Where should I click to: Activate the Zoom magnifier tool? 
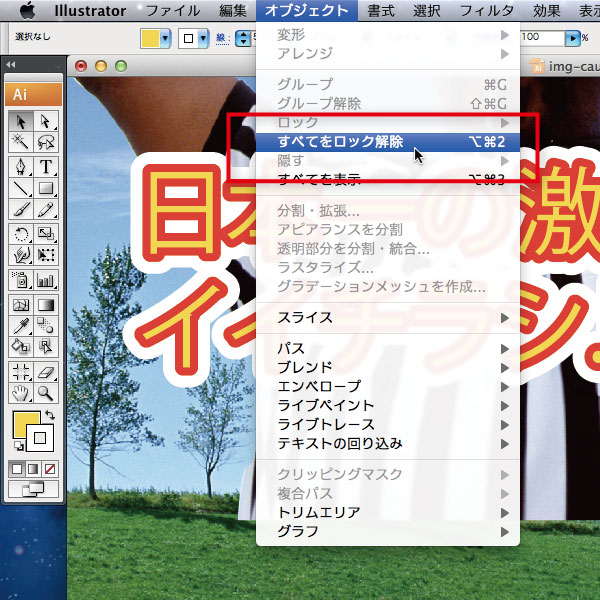point(46,392)
